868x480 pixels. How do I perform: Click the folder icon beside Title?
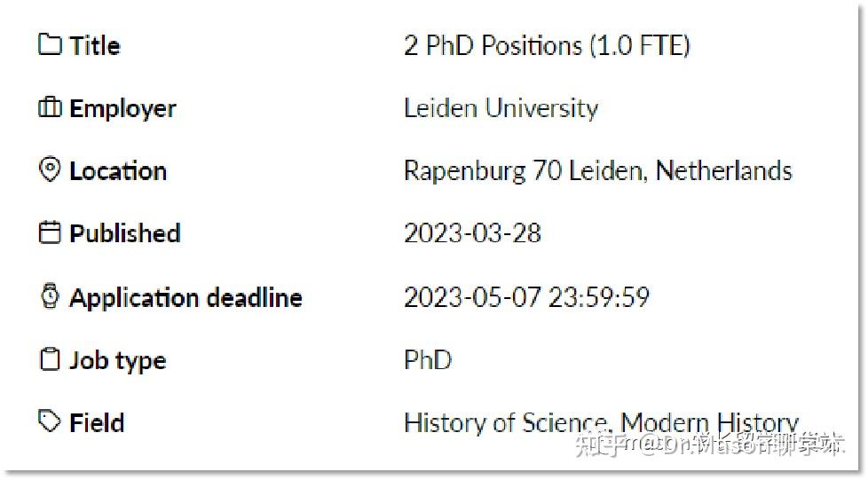(50, 44)
